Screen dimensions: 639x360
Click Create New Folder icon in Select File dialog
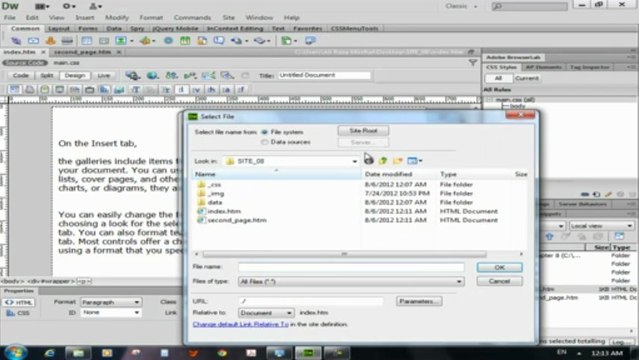click(398, 161)
